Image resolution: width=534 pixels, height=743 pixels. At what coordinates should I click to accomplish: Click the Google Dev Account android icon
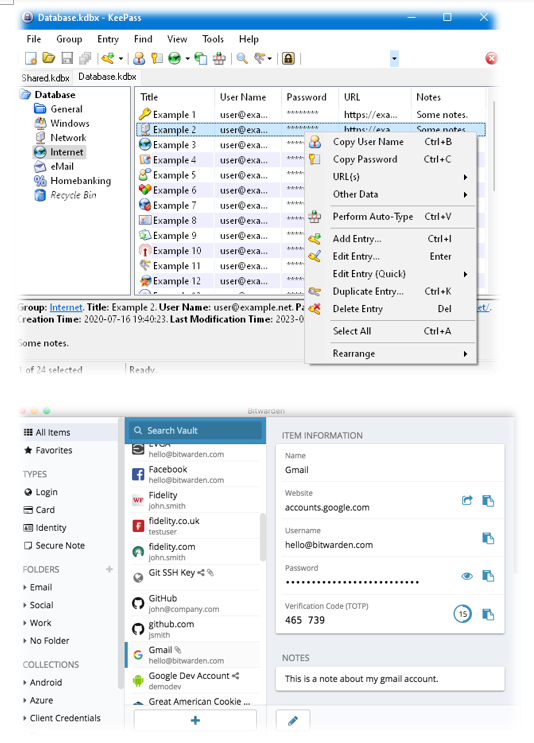(x=138, y=680)
